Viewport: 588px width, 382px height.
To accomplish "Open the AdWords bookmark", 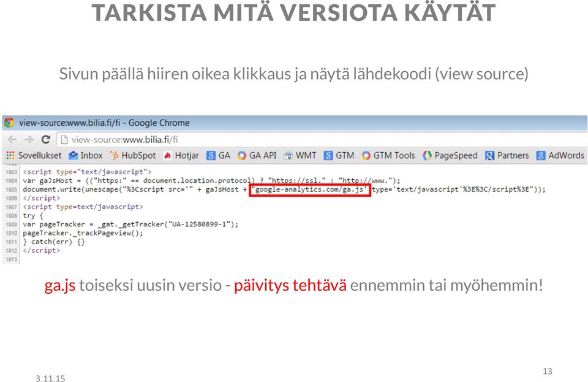I will 560,155.
